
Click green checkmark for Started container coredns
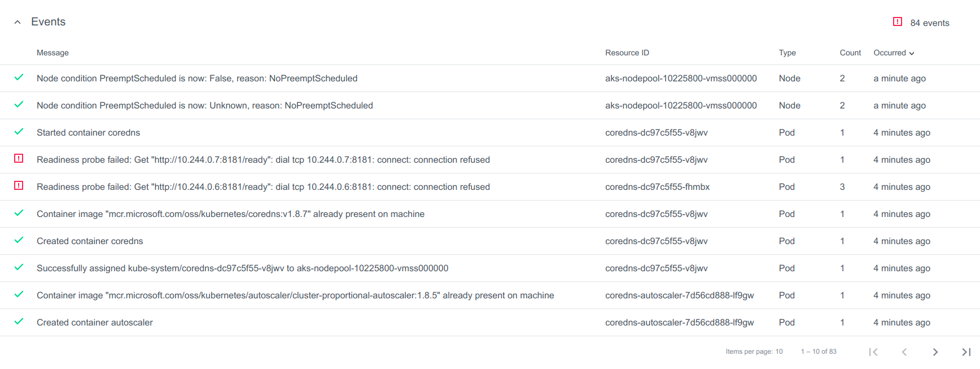(19, 132)
